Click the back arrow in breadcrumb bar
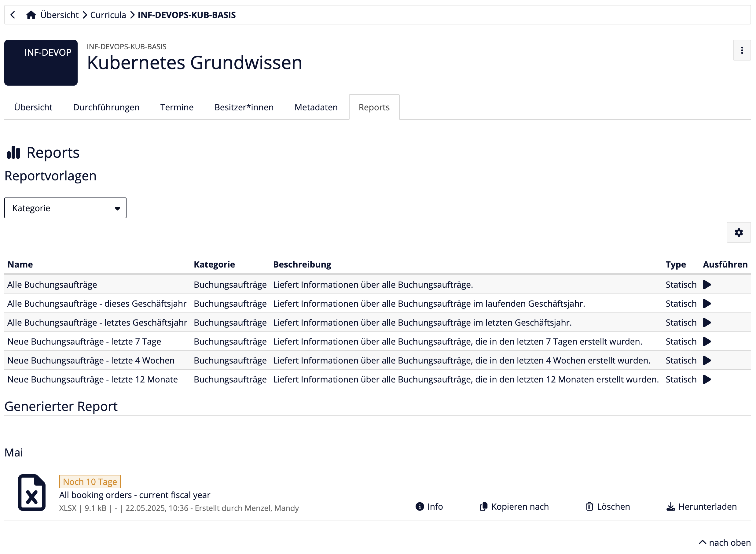This screenshot has width=756, height=554. (13, 15)
